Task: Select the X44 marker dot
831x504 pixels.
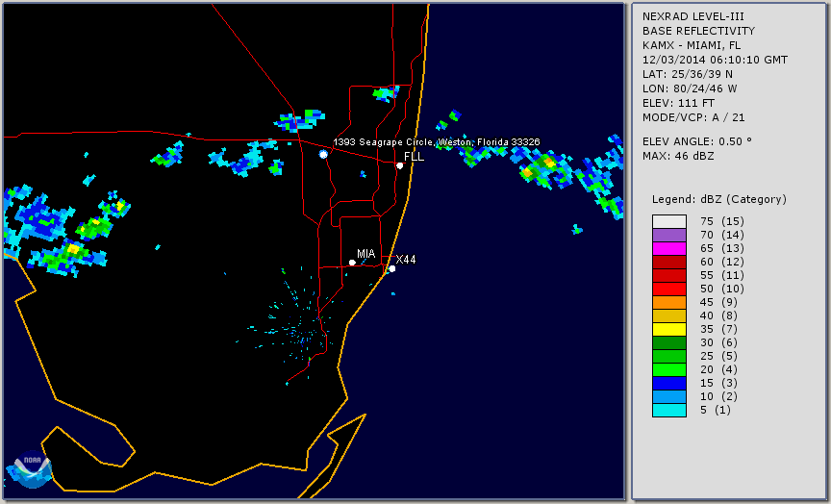Action: click(x=392, y=268)
